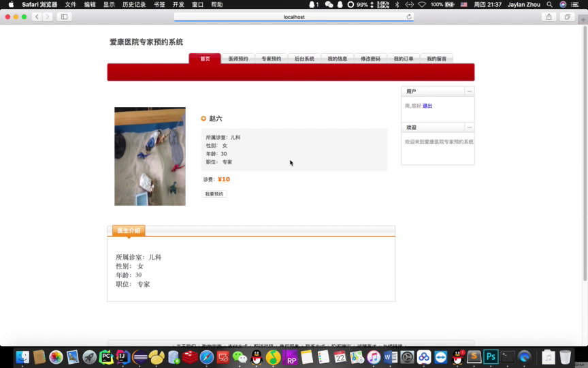Viewport: 588px width, 368px height.
Task: Open QQ Music from the Dock
Action: (273, 357)
